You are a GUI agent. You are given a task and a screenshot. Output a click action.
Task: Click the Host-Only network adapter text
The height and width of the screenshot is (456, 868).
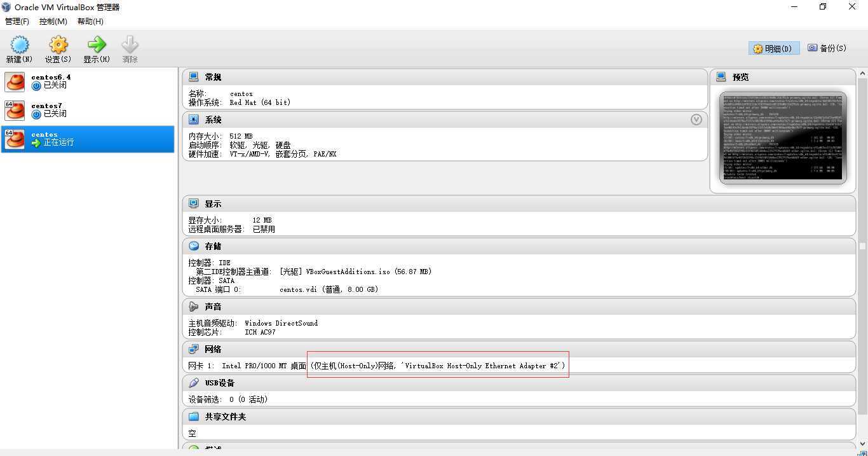(x=438, y=366)
